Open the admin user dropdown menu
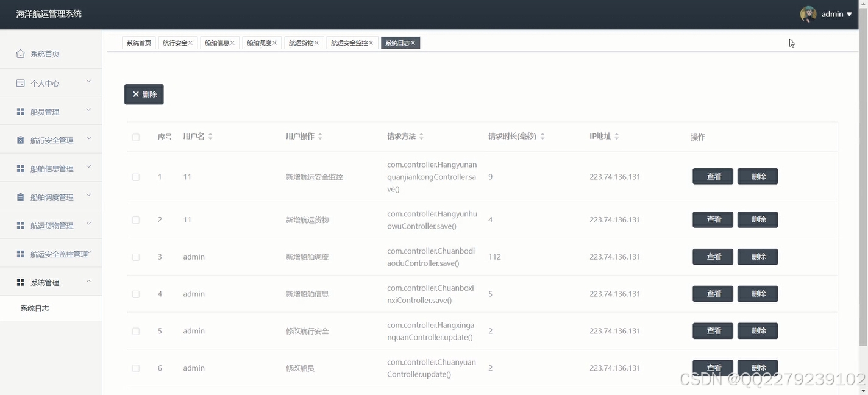Screen dimensions: 868x395 [833, 14]
